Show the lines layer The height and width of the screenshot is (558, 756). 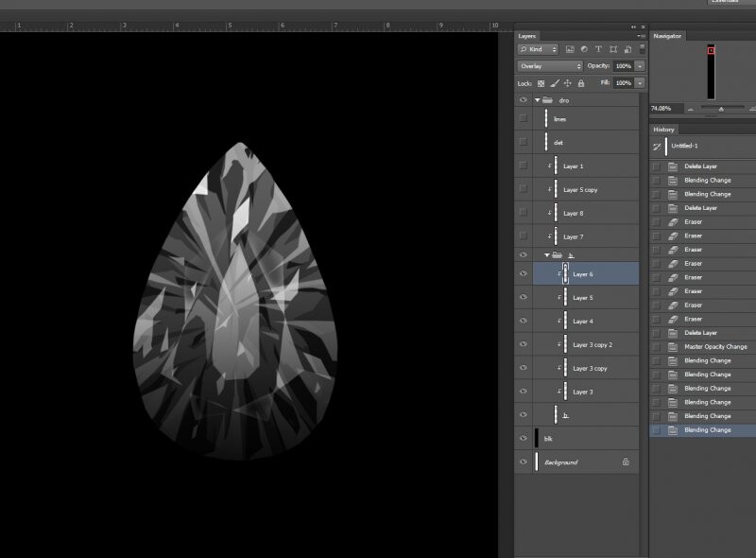point(524,119)
